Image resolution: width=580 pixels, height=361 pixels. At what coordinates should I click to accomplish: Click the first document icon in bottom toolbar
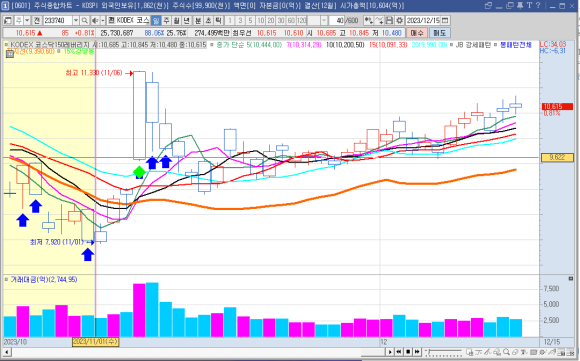(x=469, y=352)
